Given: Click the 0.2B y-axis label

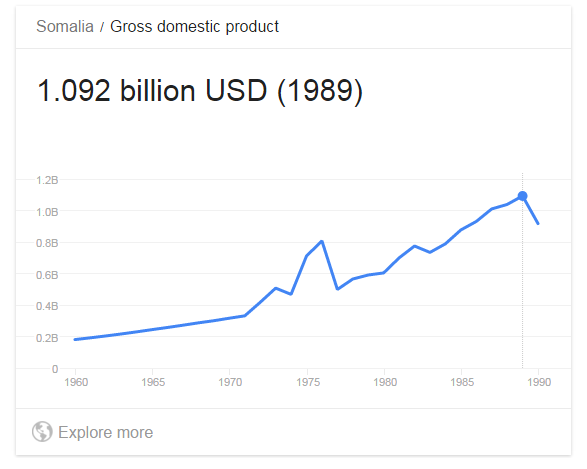Looking at the screenshot, I should coord(47,338).
